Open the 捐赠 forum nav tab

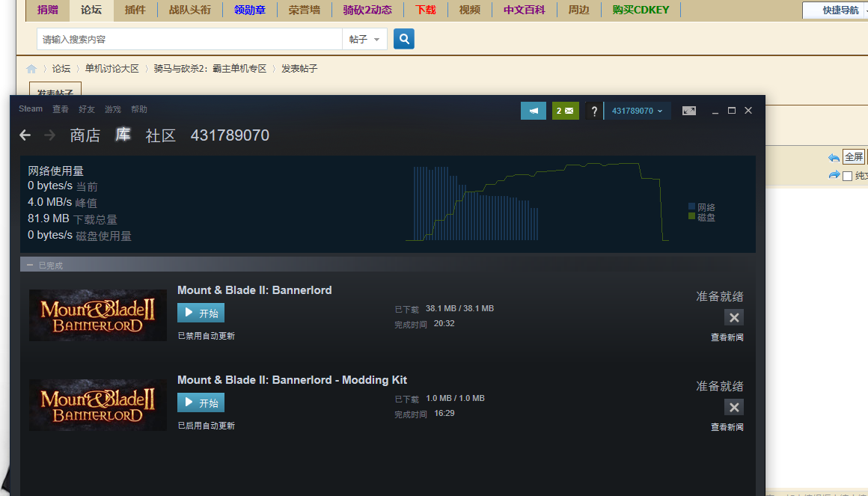pyautogui.click(x=48, y=10)
